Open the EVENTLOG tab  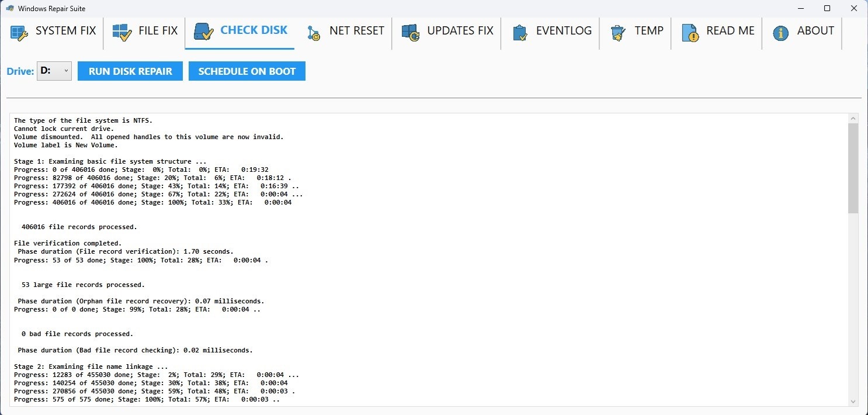(564, 31)
